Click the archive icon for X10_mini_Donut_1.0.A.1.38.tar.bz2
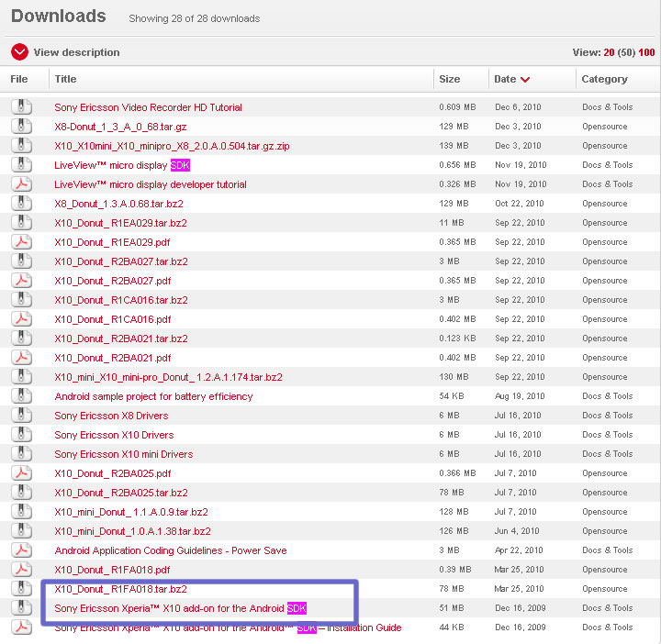The image size is (661, 644). tap(21, 531)
